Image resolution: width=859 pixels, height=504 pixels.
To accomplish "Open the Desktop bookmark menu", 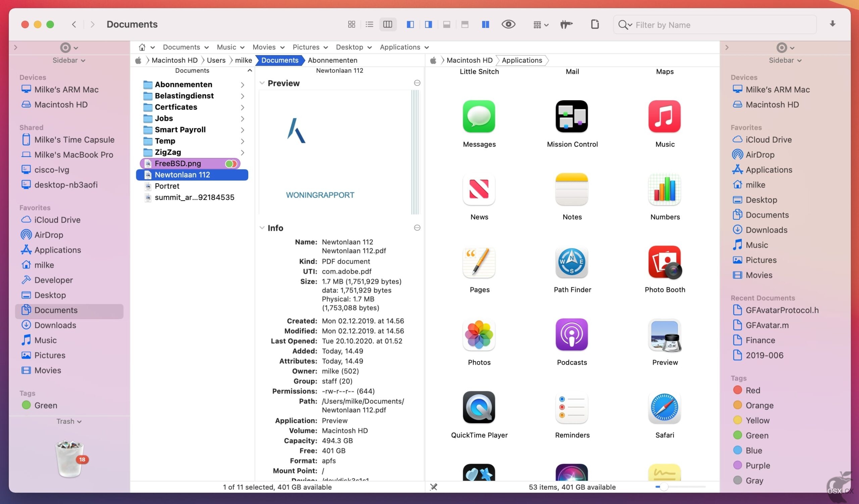I will 354,47.
